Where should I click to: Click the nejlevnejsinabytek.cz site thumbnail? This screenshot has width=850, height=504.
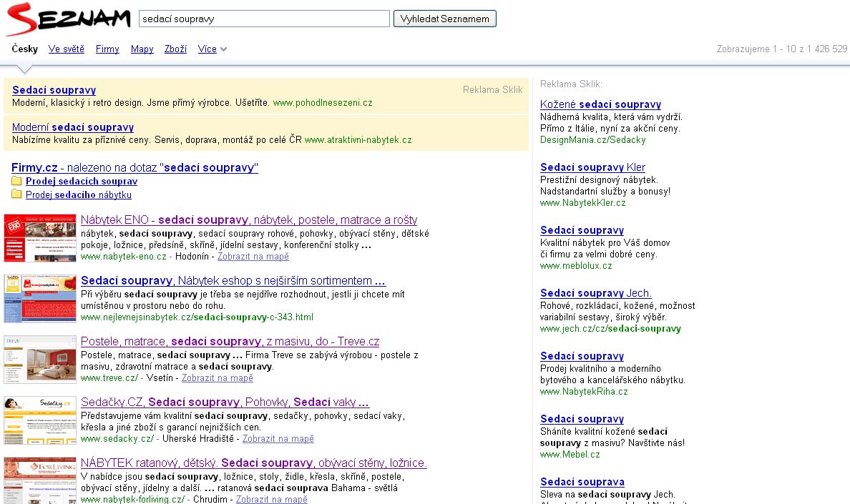click(x=40, y=299)
